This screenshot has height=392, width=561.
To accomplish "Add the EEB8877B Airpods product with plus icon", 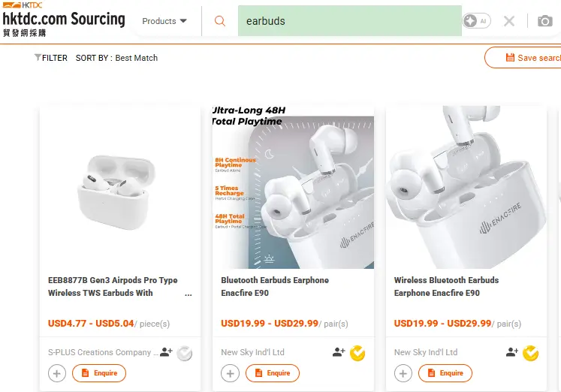I will pyautogui.click(x=57, y=373).
